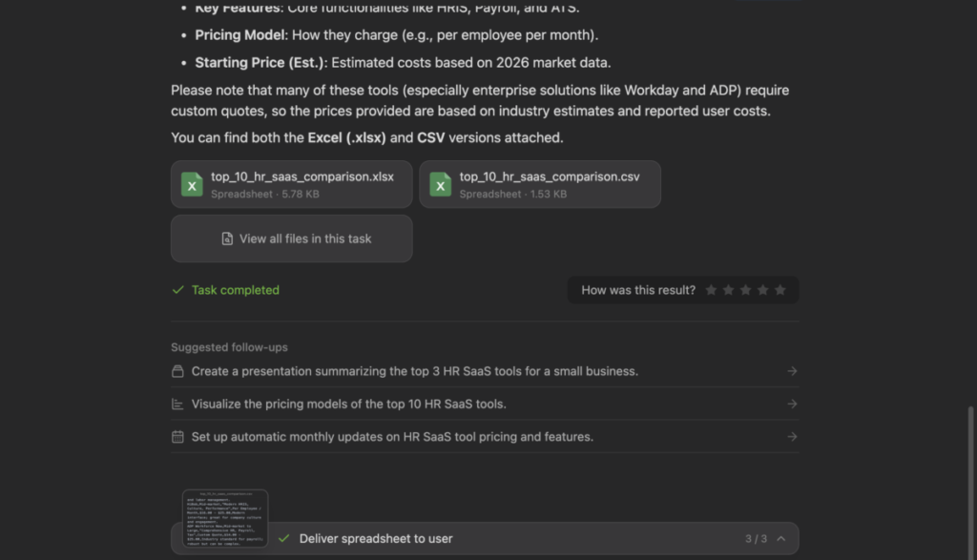Viewport: 977px width, 560px height.
Task: Click the CSV spreadsheet file icon
Action: pos(441,184)
